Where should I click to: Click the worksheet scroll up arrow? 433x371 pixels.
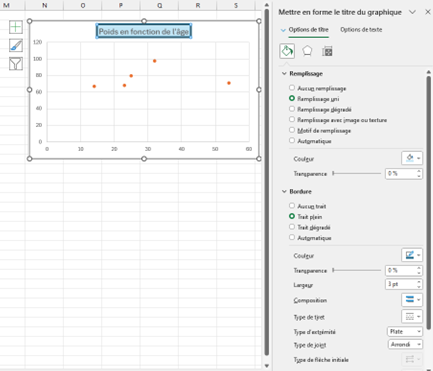[x=267, y=5]
